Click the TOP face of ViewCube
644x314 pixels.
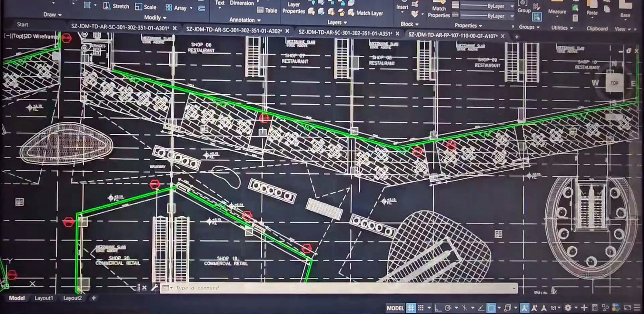pos(614,83)
